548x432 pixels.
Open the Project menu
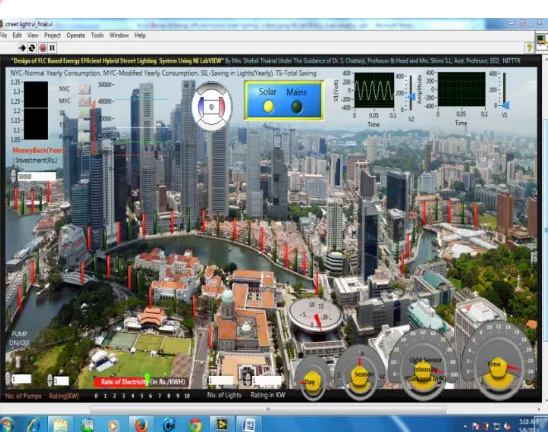[x=52, y=35]
